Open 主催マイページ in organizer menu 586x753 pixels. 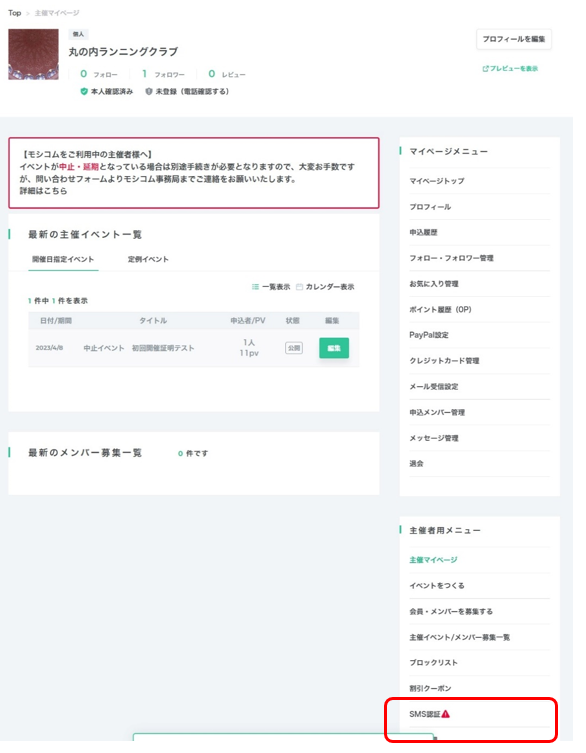(x=433, y=560)
